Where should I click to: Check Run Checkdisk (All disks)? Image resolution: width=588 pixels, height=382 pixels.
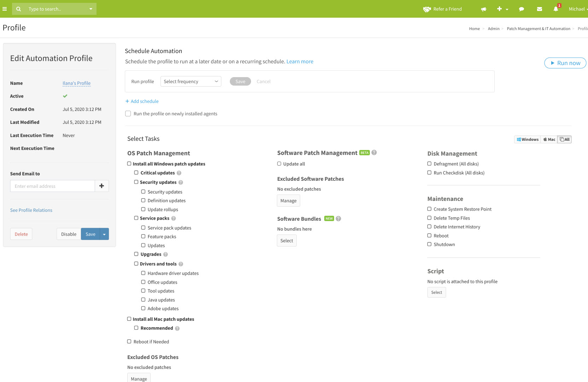(x=430, y=173)
